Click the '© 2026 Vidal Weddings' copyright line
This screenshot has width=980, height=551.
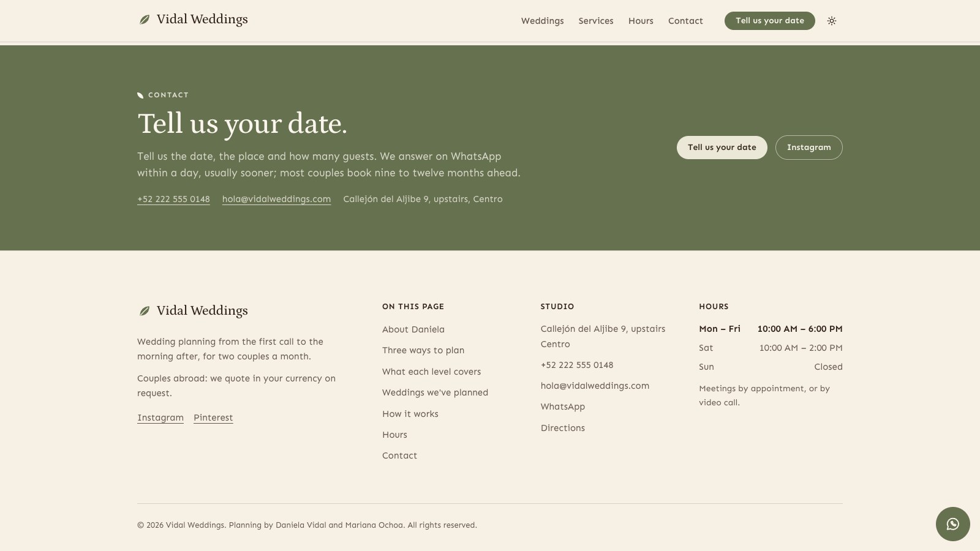[x=307, y=525]
